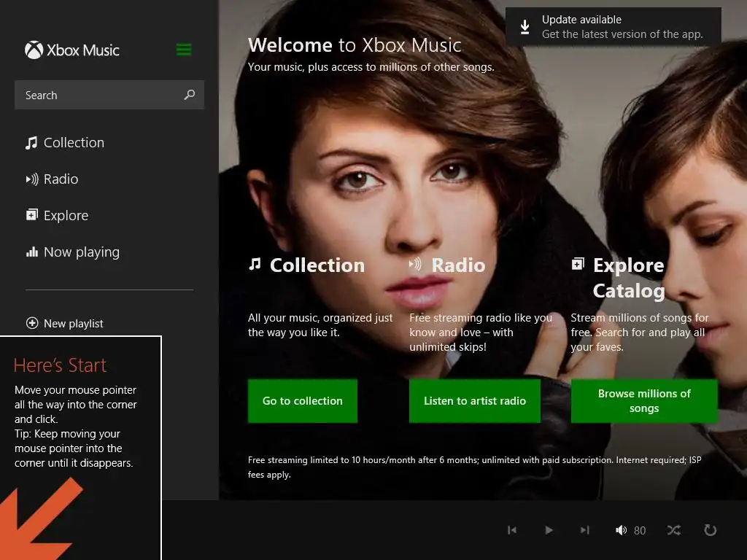Click the Collection heading in main panel
Viewport: 747px width, 560px height.
coord(317,265)
